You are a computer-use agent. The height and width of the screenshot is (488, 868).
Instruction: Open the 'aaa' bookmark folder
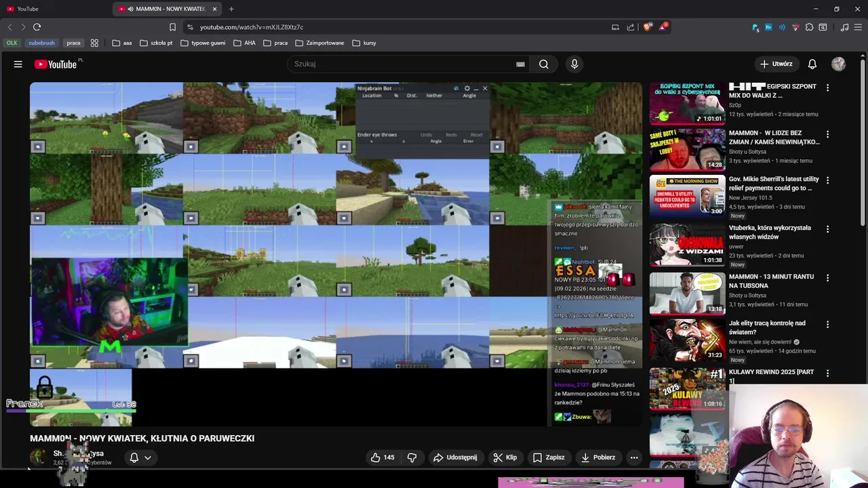click(x=122, y=43)
